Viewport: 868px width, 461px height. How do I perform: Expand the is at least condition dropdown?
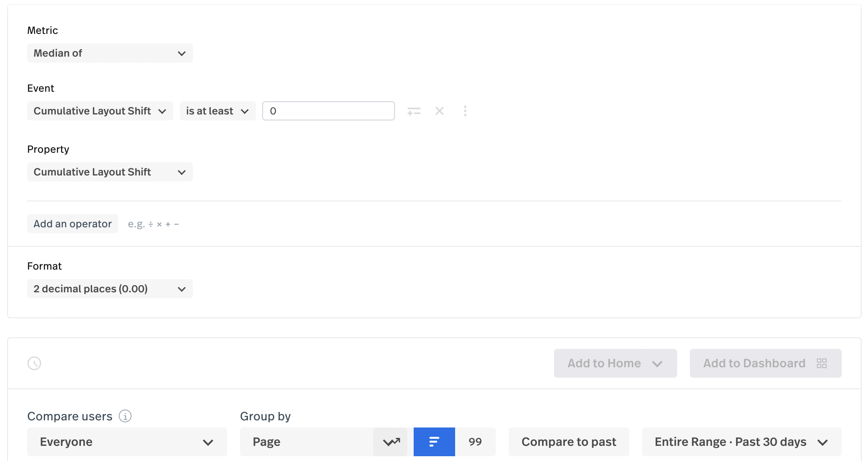pos(217,111)
